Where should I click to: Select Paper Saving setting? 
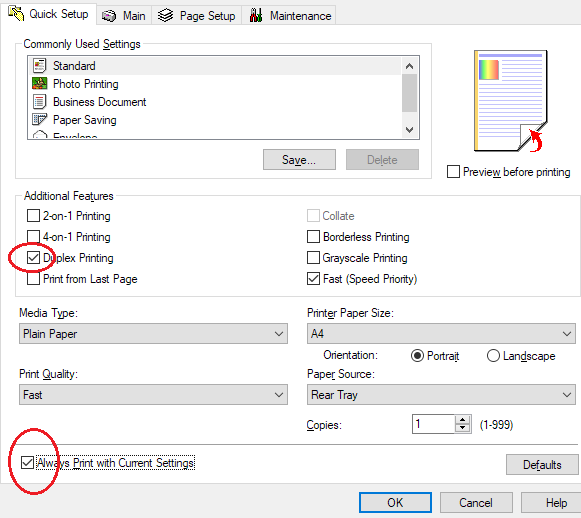point(215,120)
